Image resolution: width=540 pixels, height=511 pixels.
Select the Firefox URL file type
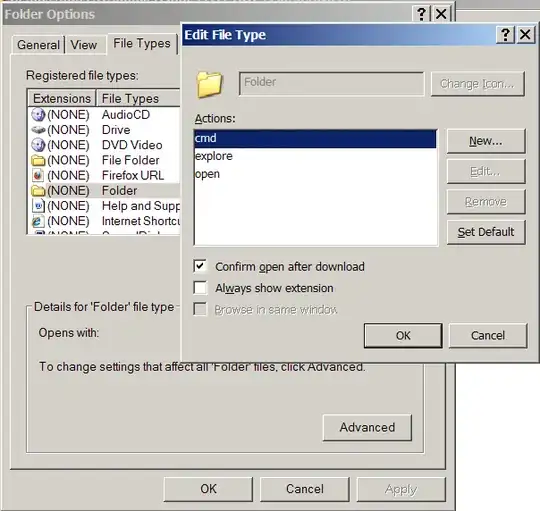coord(104,175)
